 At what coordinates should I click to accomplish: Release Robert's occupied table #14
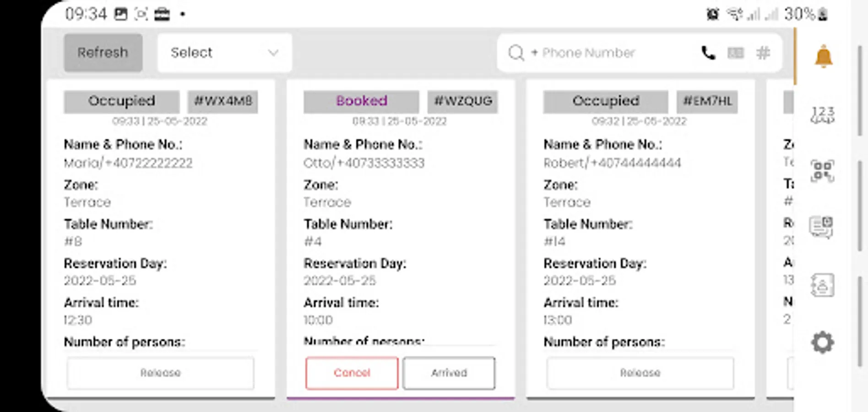point(640,373)
